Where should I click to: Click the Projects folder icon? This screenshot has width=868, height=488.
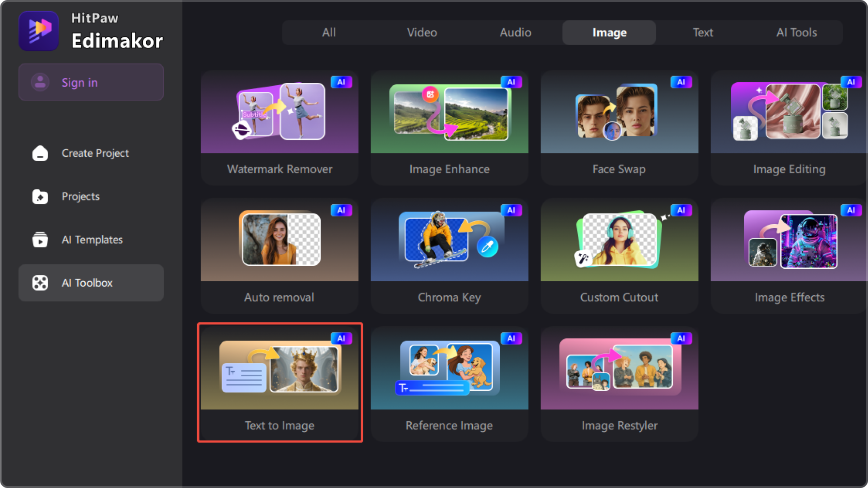tap(40, 197)
